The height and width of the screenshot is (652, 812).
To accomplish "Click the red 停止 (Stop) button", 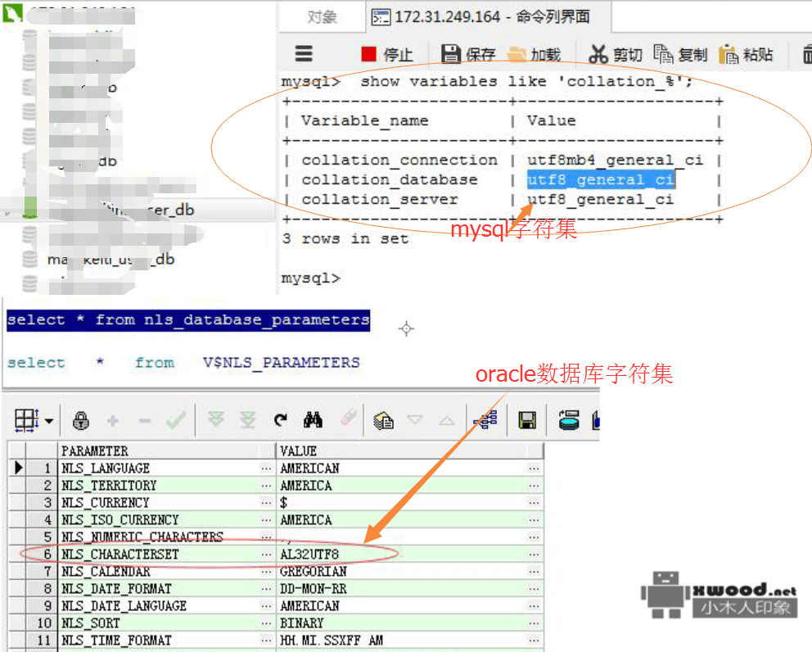I will (387, 54).
